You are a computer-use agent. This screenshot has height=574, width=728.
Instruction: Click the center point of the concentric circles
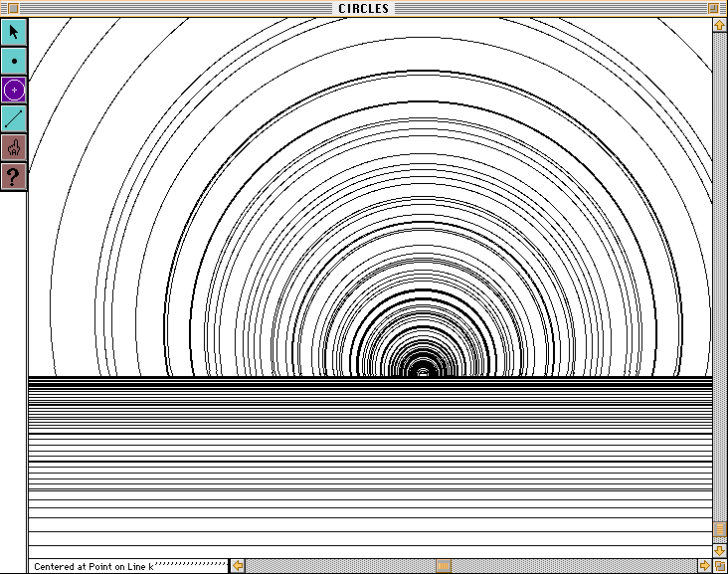[x=423, y=374]
